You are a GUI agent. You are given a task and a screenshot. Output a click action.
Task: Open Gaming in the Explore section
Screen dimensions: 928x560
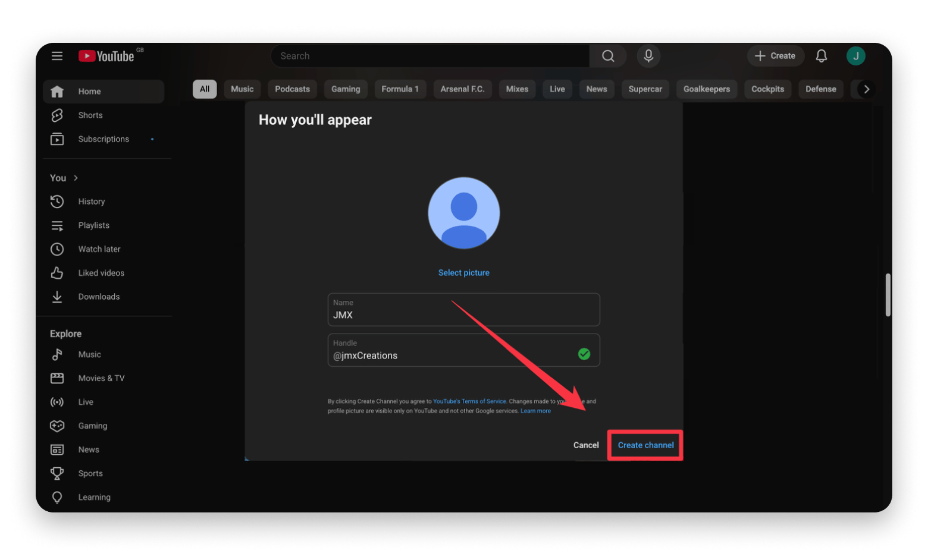click(x=92, y=426)
